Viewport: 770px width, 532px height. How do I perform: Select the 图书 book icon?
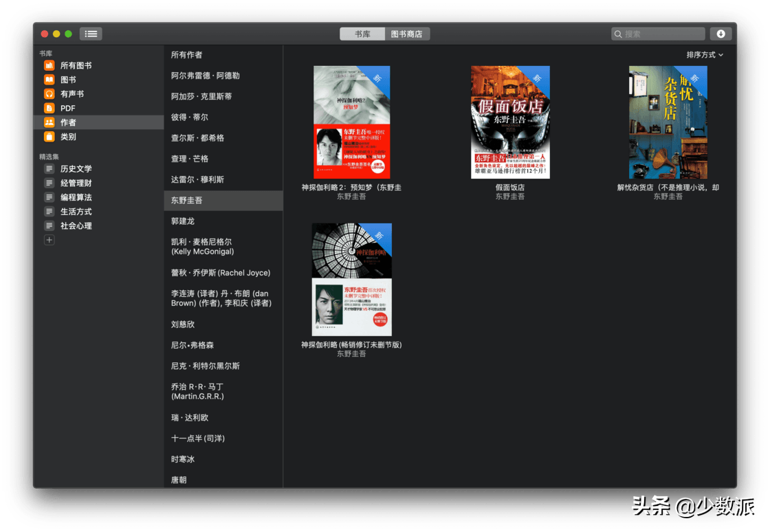pos(49,80)
